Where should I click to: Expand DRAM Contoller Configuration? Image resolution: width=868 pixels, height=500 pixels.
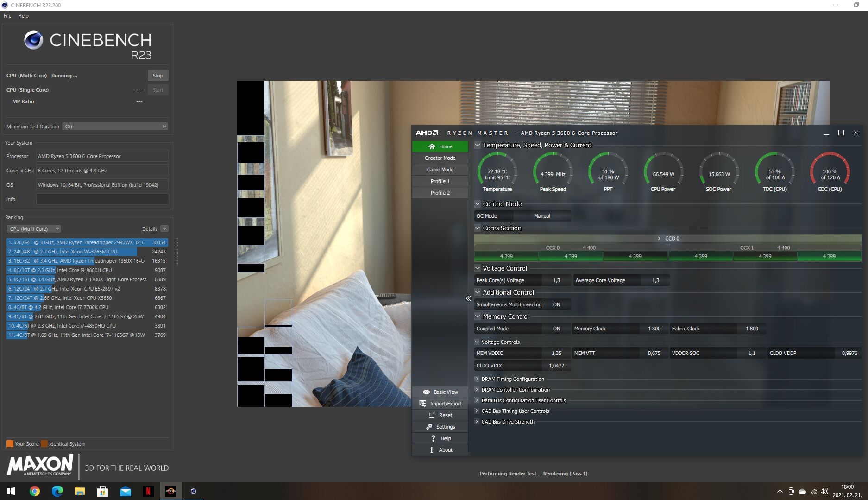477,390
